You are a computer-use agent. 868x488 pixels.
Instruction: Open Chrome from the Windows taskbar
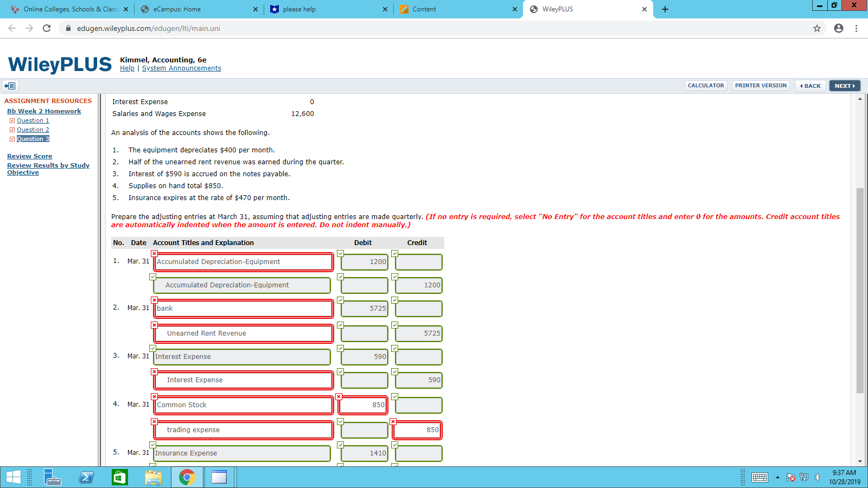point(187,477)
